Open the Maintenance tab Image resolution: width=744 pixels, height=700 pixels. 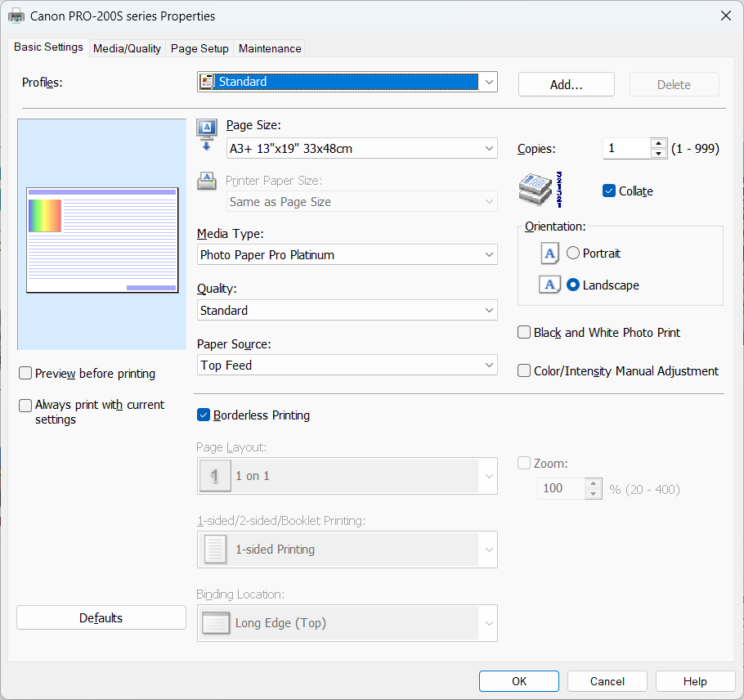pyautogui.click(x=270, y=48)
